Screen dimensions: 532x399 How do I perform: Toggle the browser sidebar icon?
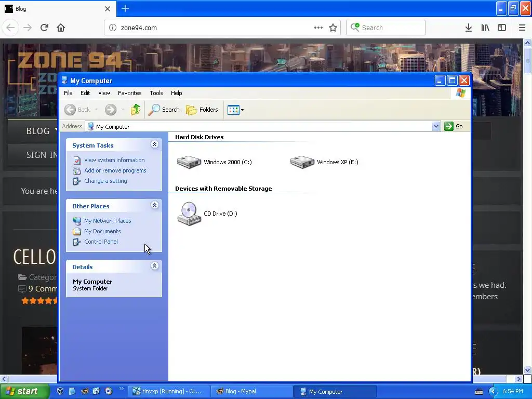click(x=502, y=28)
